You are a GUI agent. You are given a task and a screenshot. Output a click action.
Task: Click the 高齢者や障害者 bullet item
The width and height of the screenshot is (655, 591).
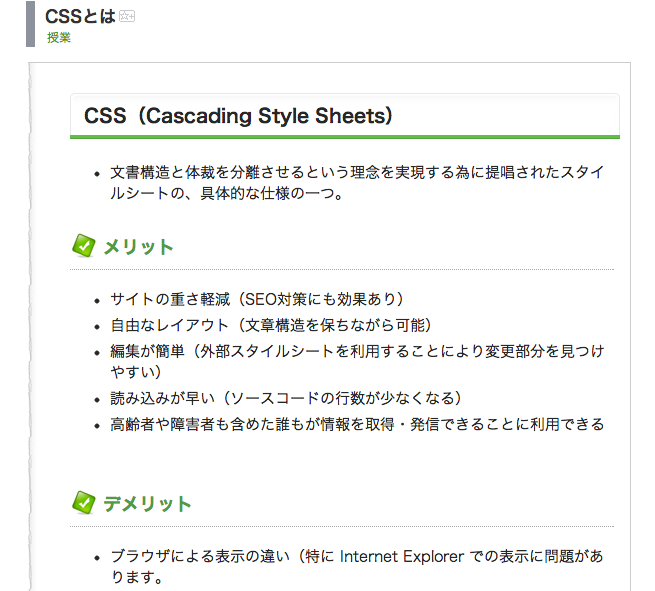pyautogui.click(x=357, y=424)
